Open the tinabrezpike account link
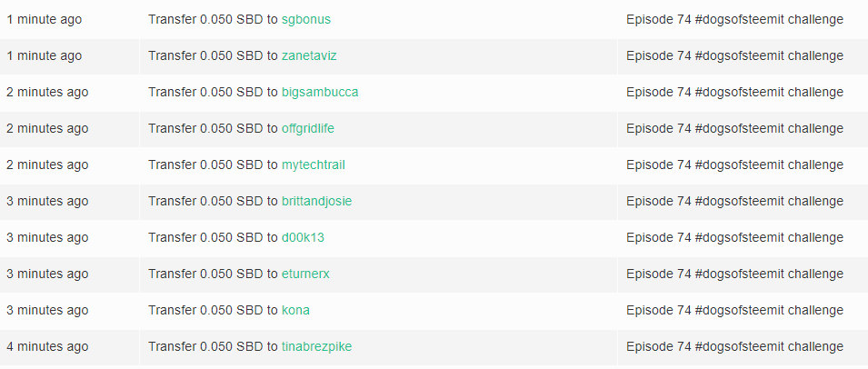 click(316, 347)
